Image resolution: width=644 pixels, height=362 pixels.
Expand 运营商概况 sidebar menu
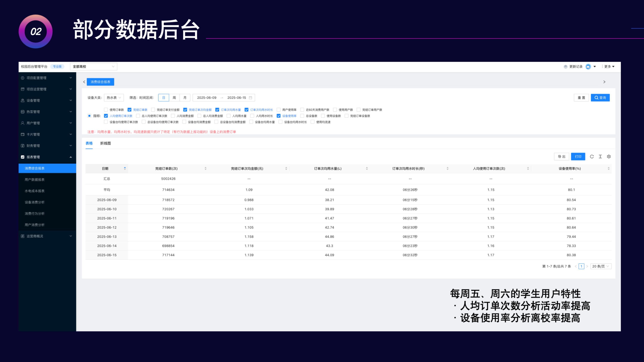[x=47, y=236]
